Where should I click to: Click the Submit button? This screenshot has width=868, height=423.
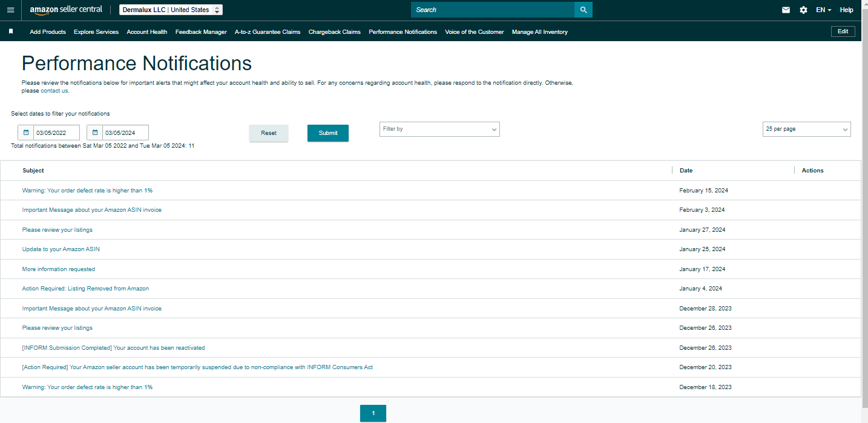pyautogui.click(x=328, y=133)
